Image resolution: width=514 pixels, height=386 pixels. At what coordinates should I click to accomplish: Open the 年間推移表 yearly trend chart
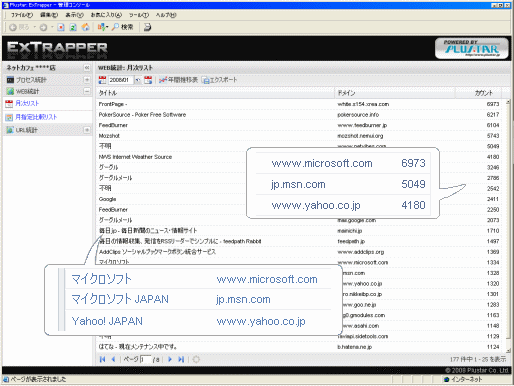(x=178, y=80)
